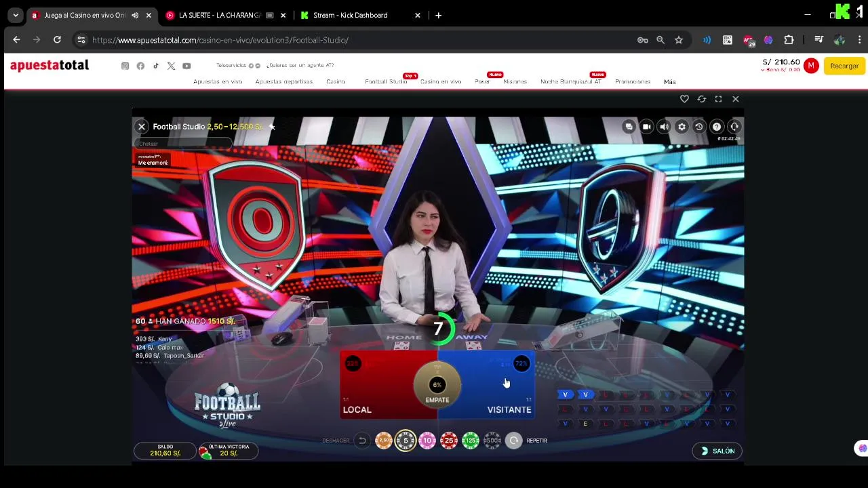Open apuestatotal Facebook icon

140,66
